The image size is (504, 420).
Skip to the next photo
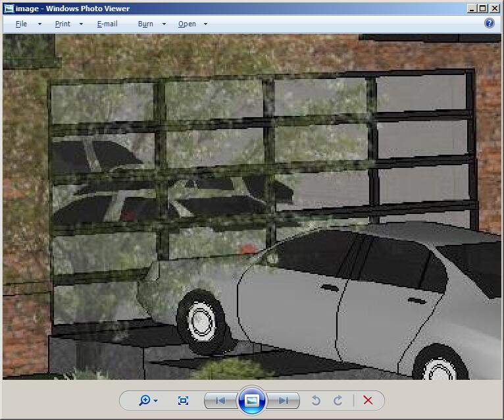[x=284, y=400]
